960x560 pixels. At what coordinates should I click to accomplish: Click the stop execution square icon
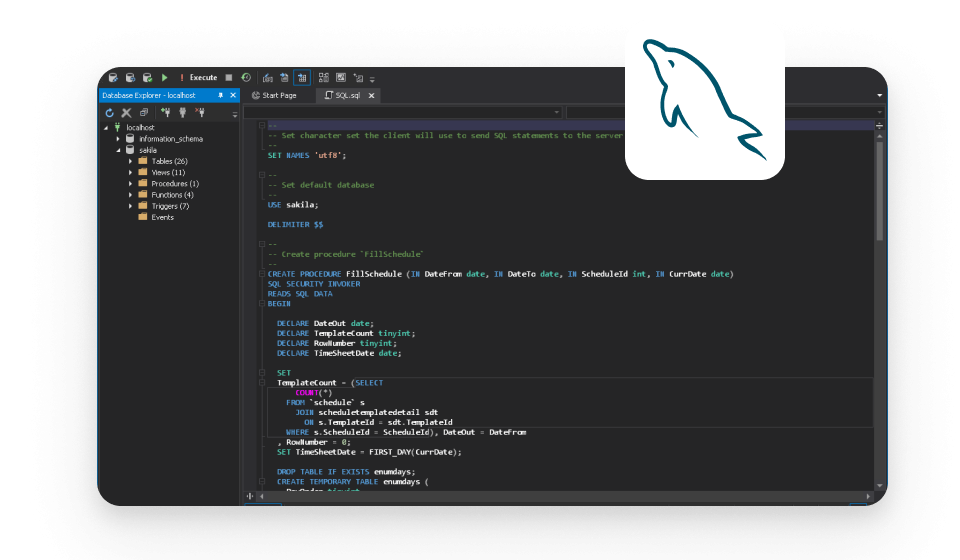[x=229, y=77]
